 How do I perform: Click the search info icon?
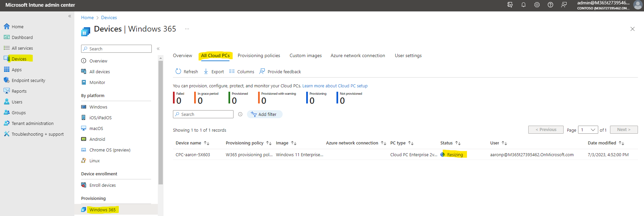coord(240,114)
